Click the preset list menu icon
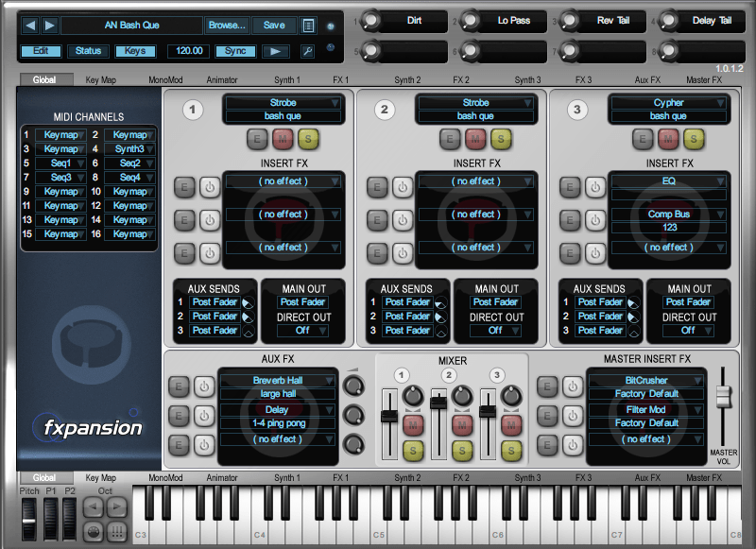 (308, 26)
